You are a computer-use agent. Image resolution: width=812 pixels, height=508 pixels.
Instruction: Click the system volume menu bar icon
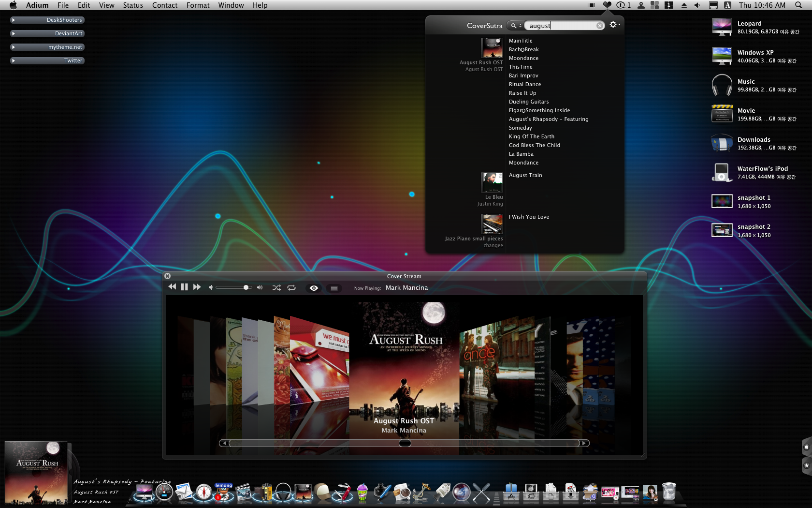tap(697, 5)
